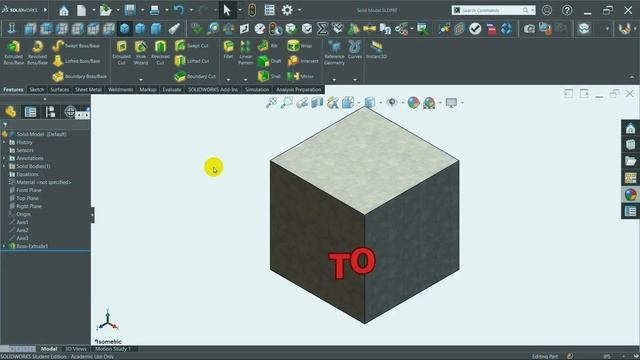
Task: Open Hole Wizard dropdown arrow
Action: click(141, 80)
